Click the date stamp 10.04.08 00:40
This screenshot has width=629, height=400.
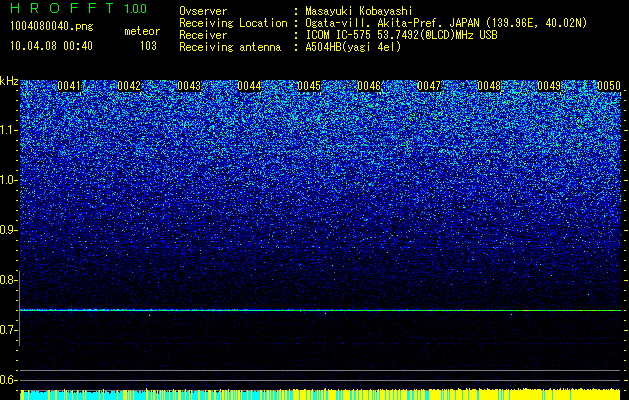pyautogui.click(x=51, y=46)
